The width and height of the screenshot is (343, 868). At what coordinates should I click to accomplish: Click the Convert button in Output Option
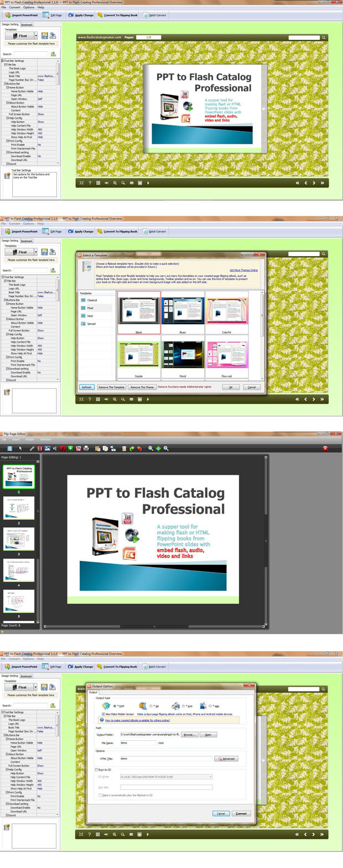241,813
